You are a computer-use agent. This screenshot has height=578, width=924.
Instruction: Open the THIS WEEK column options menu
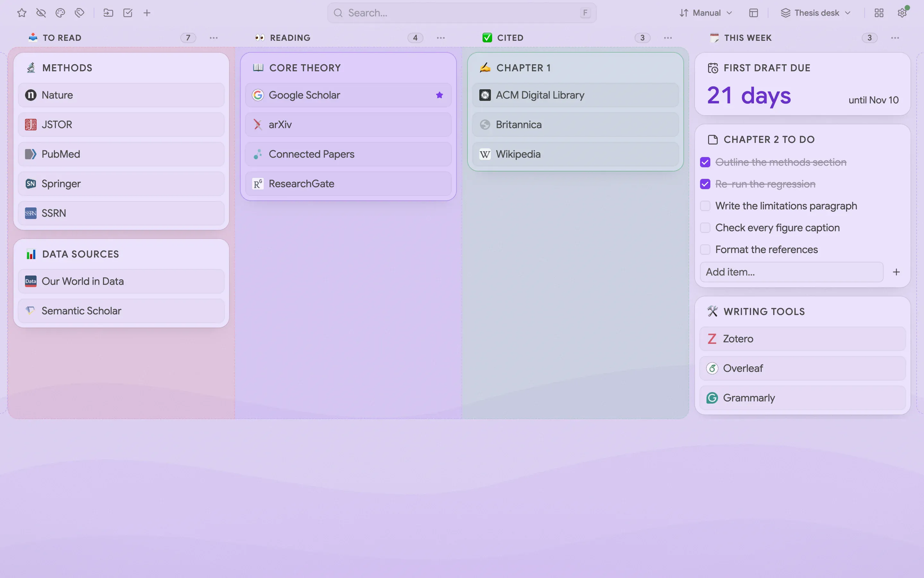point(895,38)
